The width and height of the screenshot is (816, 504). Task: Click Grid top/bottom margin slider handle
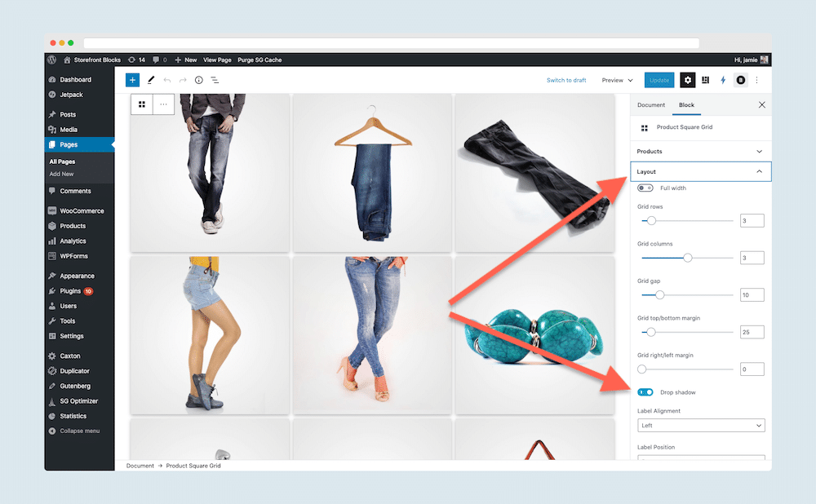click(x=650, y=332)
